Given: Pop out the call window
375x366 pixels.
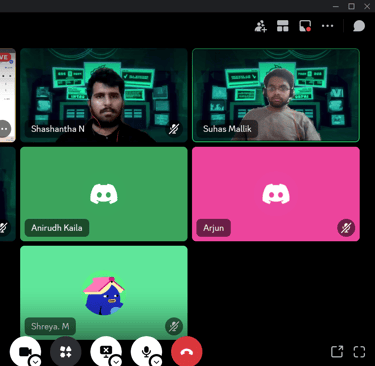Looking at the screenshot, I should tap(337, 352).
